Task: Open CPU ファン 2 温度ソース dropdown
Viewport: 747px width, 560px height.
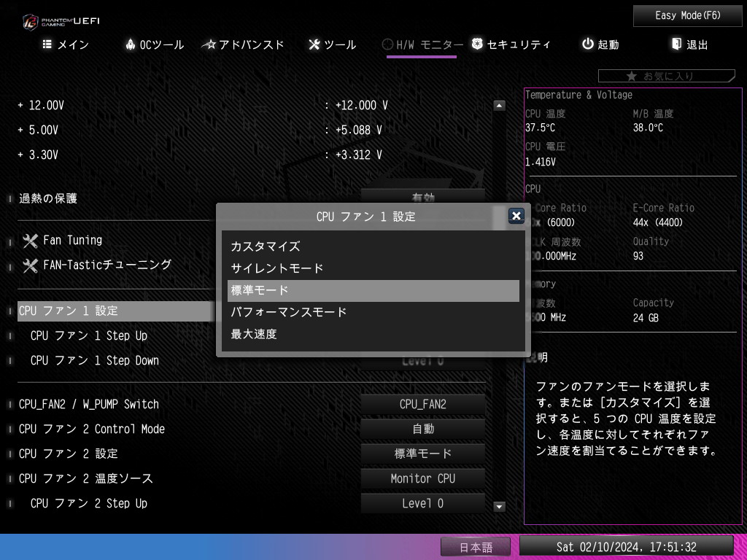Action: click(x=423, y=478)
